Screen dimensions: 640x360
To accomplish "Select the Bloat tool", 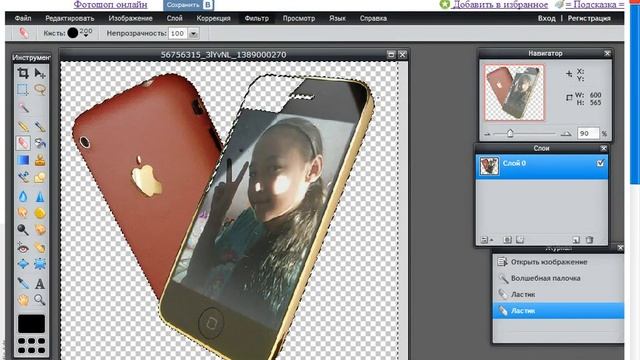I will point(23,264).
